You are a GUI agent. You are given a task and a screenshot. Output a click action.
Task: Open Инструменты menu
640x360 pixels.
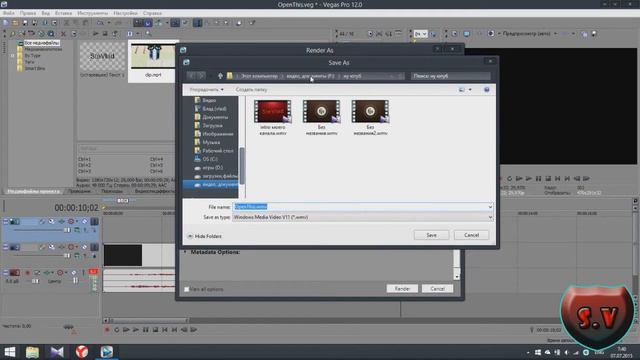tap(93, 13)
